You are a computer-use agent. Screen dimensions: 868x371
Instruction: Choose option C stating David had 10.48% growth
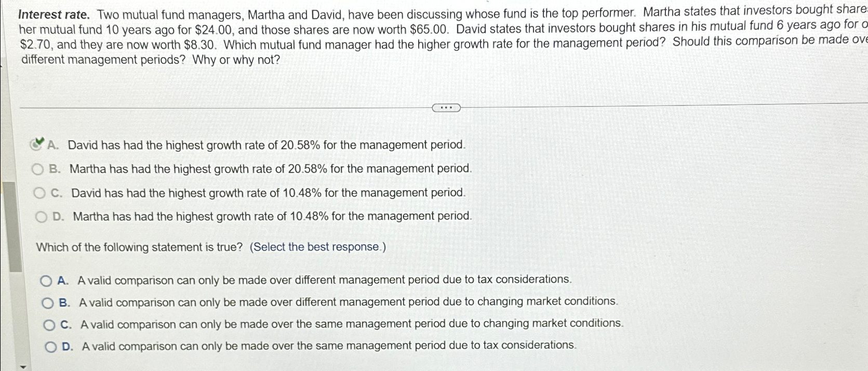pos(41,192)
